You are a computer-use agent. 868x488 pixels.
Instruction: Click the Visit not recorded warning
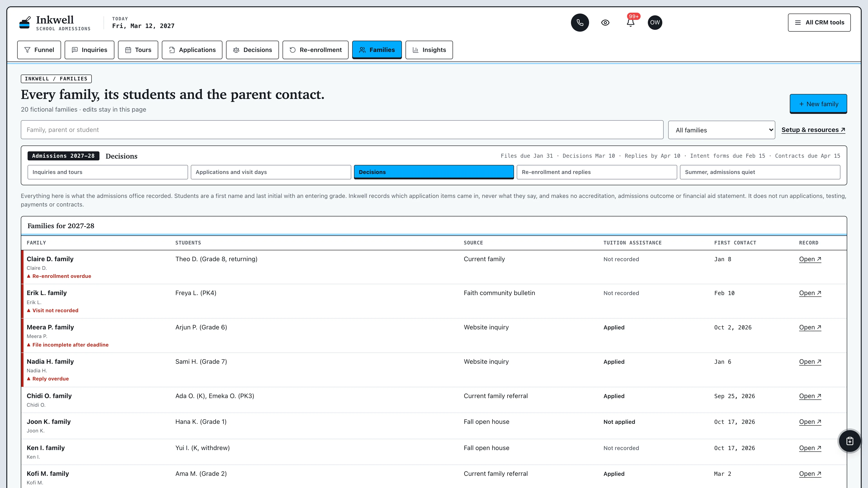pyautogui.click(x=53, y=310)
